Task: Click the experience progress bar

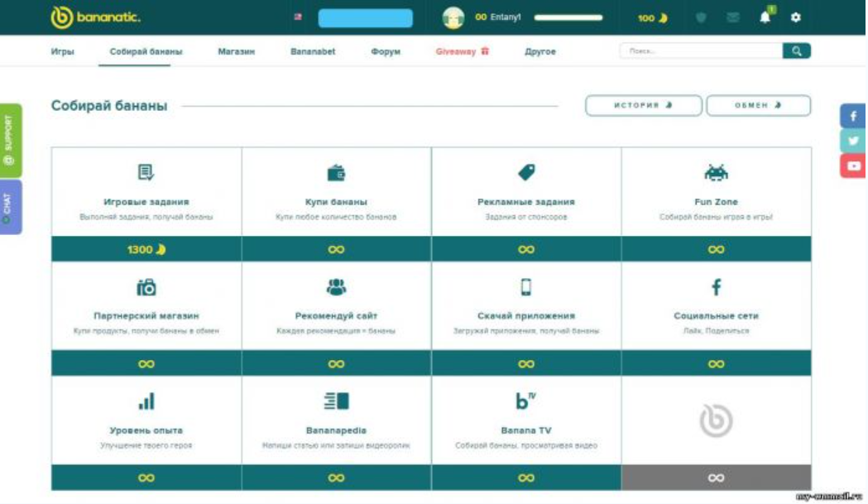Action: (568, 17)
